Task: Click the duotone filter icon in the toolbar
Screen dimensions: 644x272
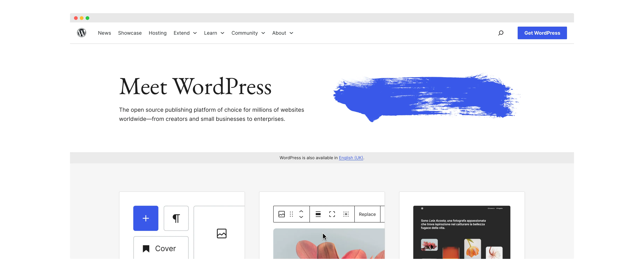Action: point(346,214)
